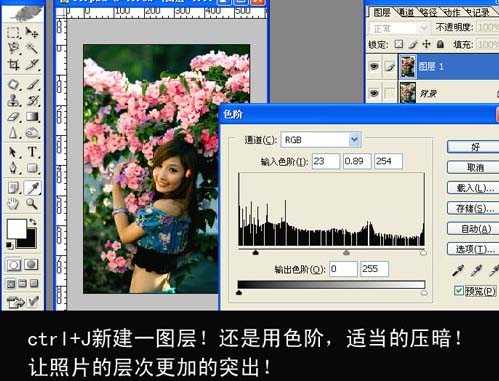
Task: Open the 正常 blend mode dropdown
Action: tap(399, 28)
